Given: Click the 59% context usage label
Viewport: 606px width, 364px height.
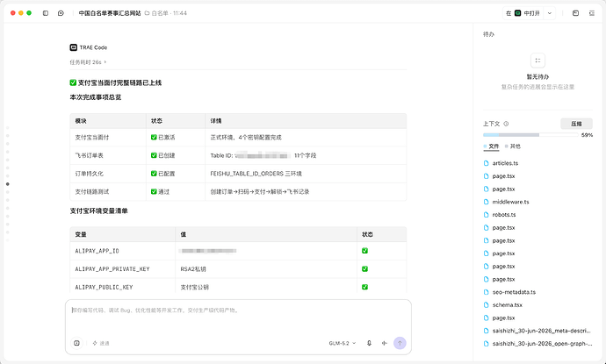Looking at the screenshot, I should click(x=587, y=135).
